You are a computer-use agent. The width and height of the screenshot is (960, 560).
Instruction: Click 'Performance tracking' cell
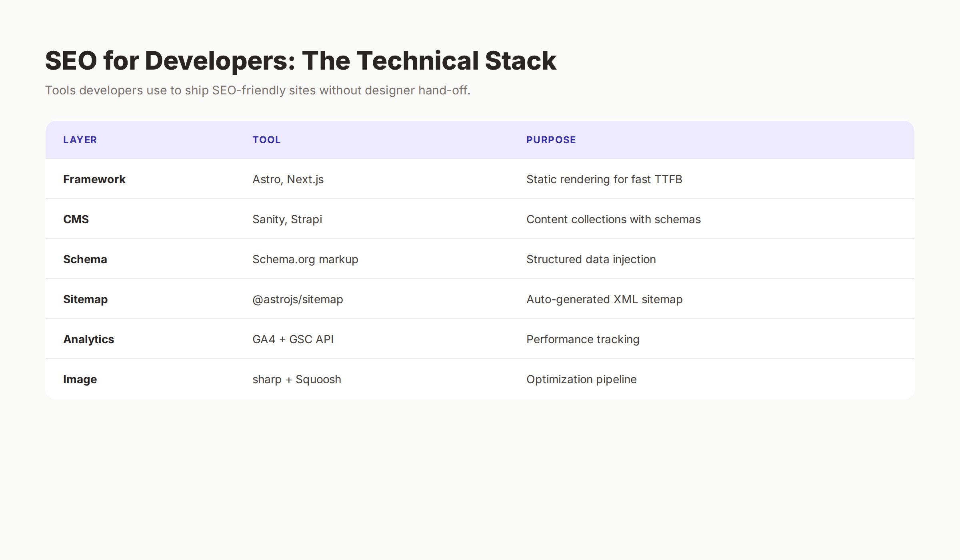[x=712, y=339]
